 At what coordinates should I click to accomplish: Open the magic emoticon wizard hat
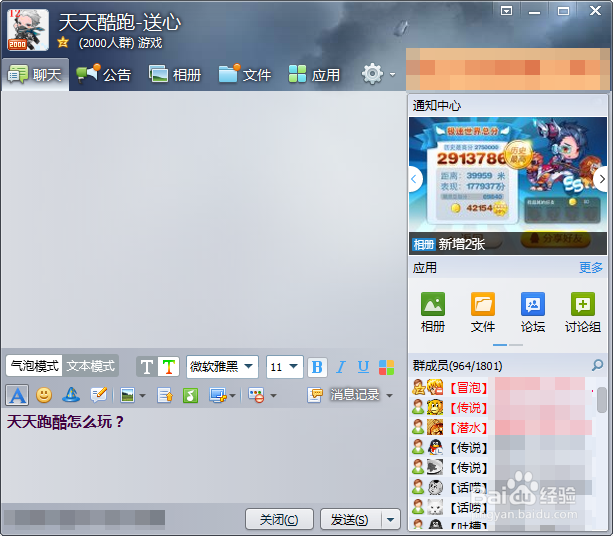[71, 395]
